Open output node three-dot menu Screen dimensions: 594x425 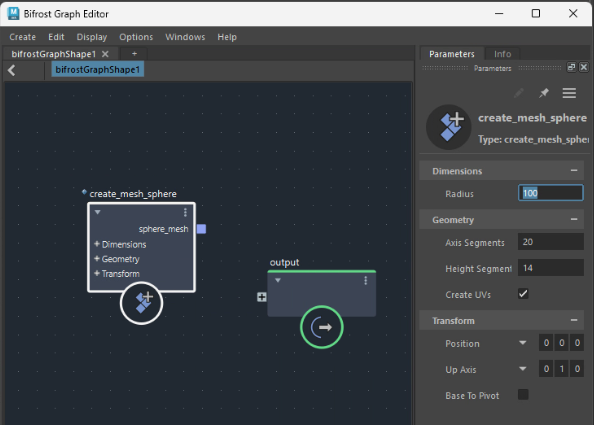point(366,281)
